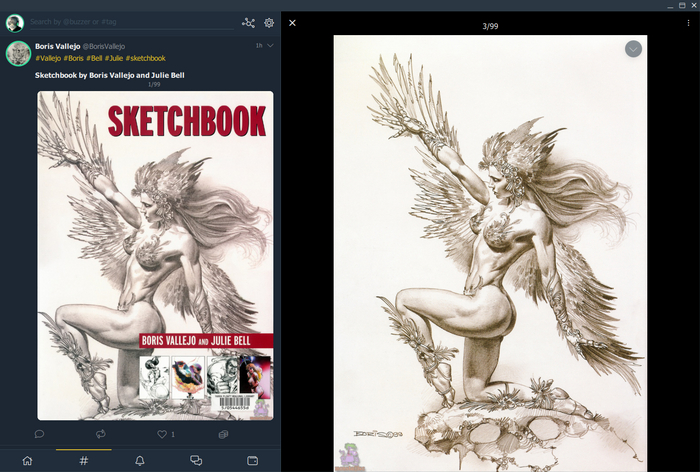Filter by the #Bell hashtag
Image resolution: width=700 pixels, height=472 pixels.
pos(94,58)
